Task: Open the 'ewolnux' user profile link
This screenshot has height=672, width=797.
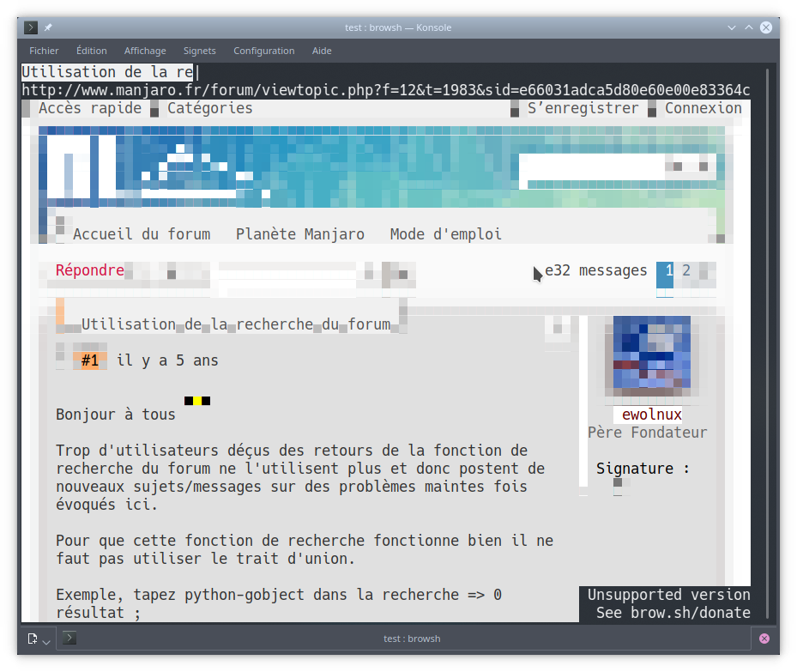Action: tap(652, 415)
